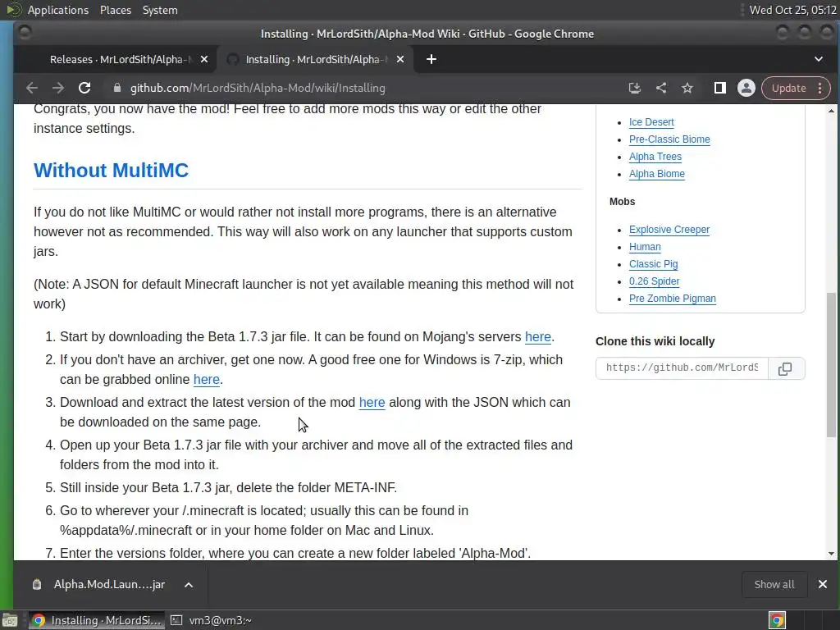840x630 pixels.
Task: Open a new browser tab
Action: 431,59
